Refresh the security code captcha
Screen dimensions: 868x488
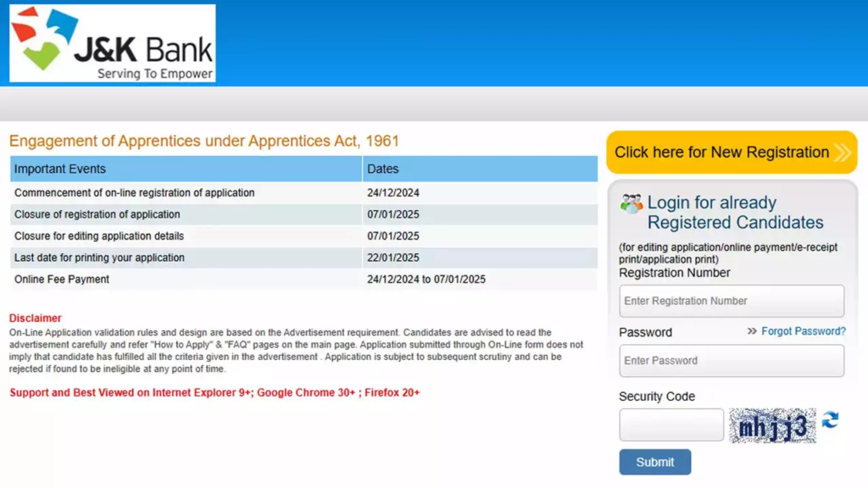[830, 420]
